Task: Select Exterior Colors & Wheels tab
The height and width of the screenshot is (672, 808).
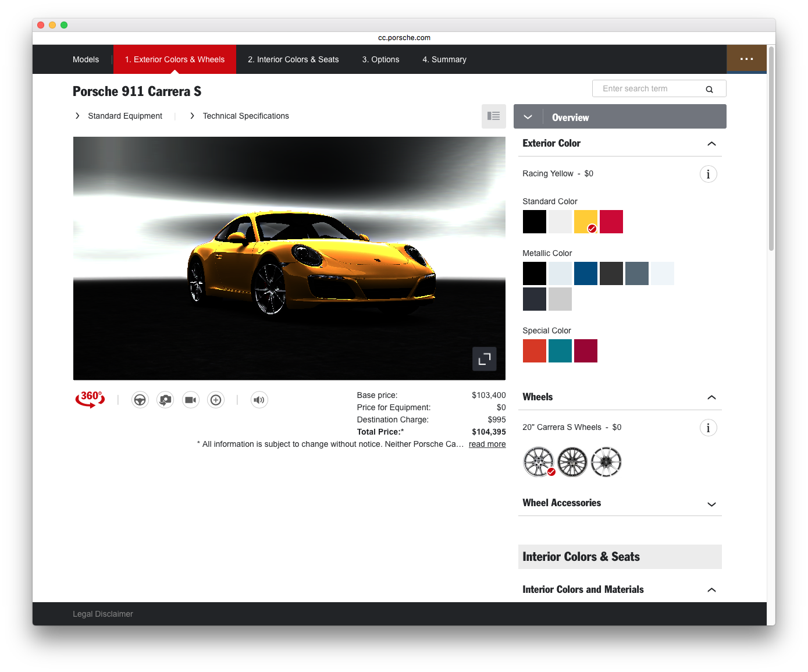Action: pyautogui.click(x=175, y=59)
